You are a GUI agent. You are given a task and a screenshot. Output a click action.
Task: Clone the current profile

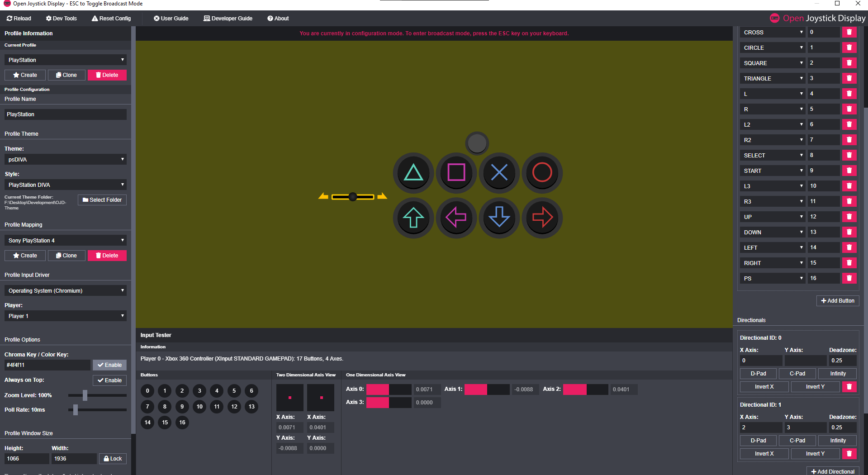click(66, 75)
